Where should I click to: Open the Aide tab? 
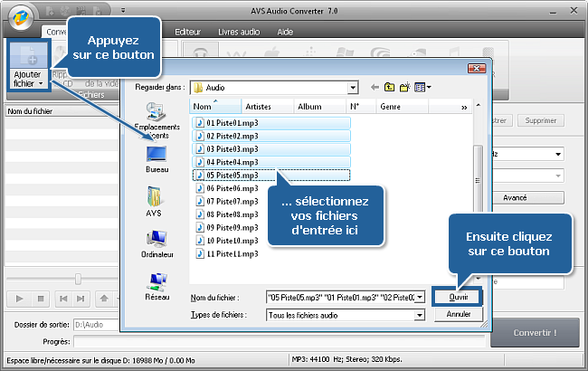(x=285, y=32)
